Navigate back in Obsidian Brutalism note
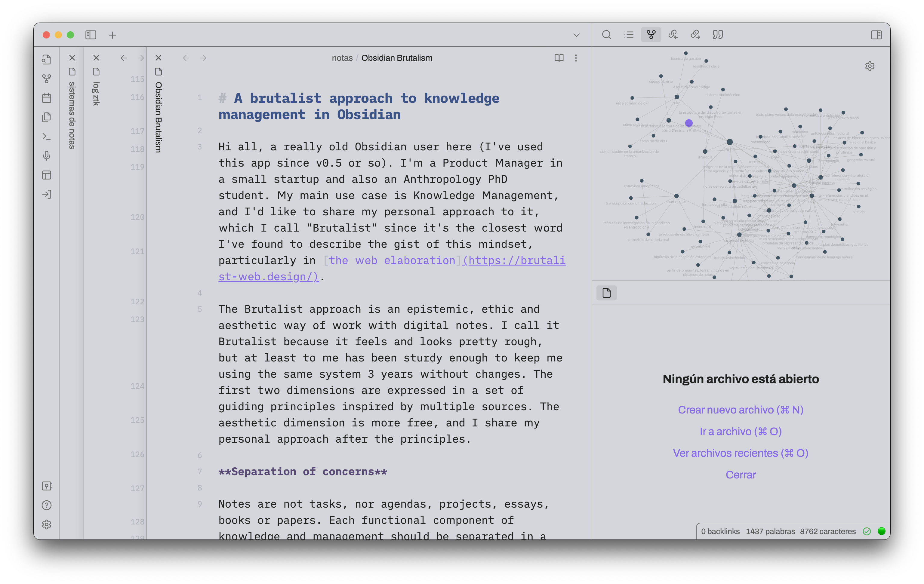This screenshot has height=584, width=924. coord(186,58)
